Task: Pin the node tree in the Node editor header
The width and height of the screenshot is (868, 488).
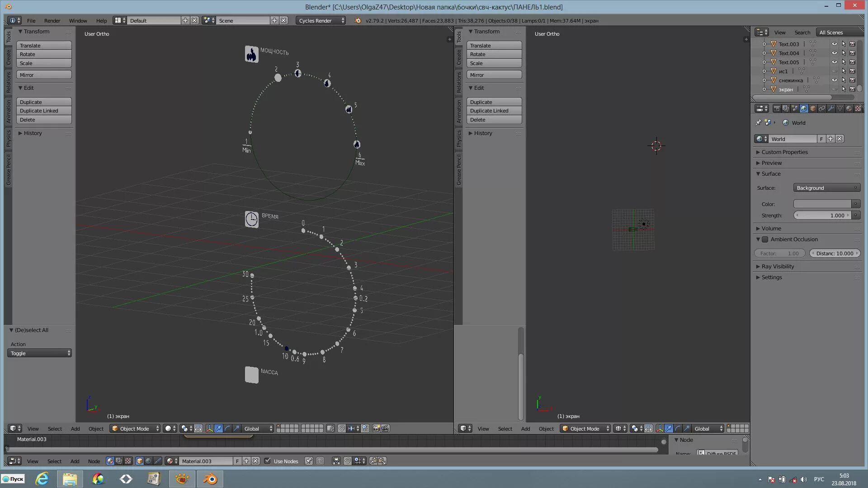Action: 308,461
